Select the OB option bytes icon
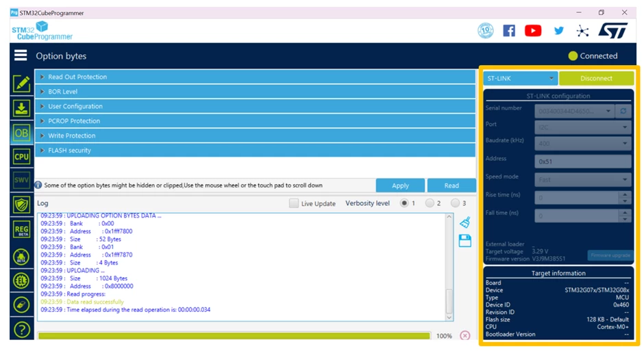Image resolution: width=644 pixels, height=351 pixels. coord(21,133)
